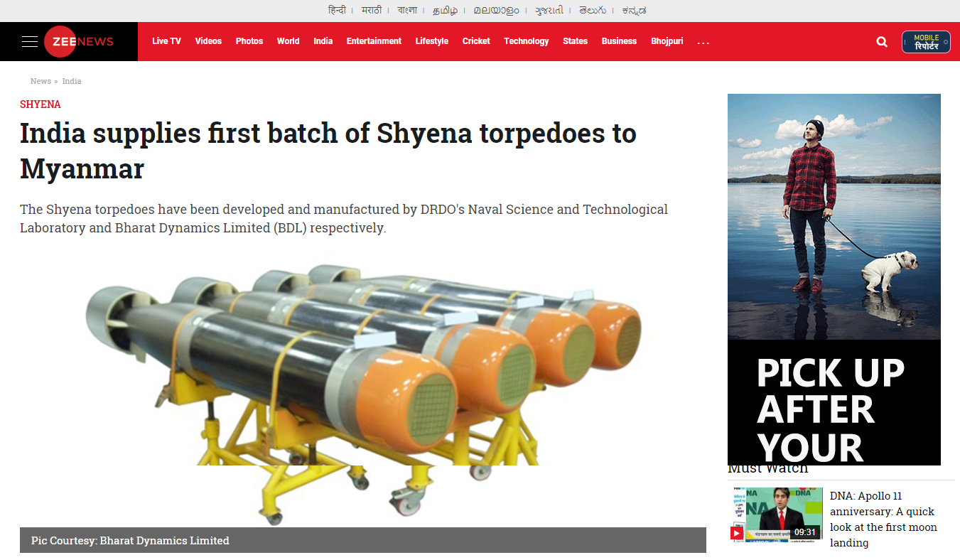Screen dimensions: 960x560
Task: Expand the more menu ellipsis
Action: 703,42
